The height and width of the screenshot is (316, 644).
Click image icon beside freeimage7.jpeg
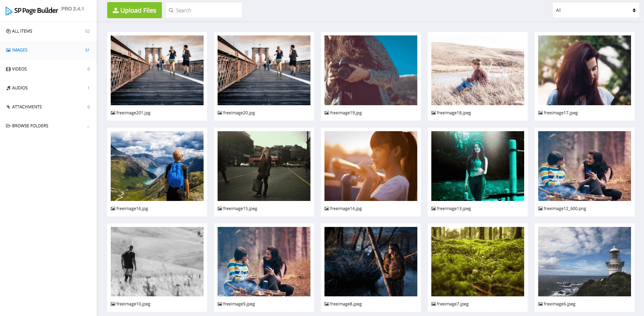click(x=433, y=304)
